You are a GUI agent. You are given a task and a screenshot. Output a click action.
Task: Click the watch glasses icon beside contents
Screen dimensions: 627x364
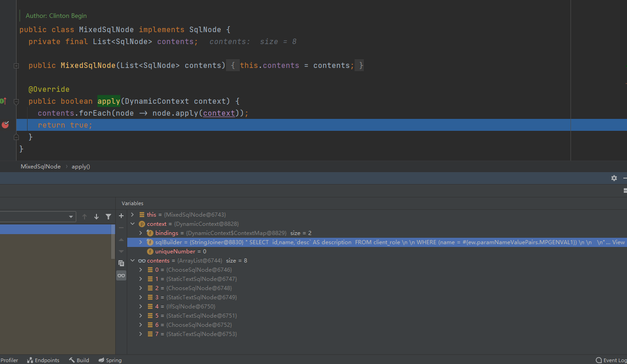[141, 261]
